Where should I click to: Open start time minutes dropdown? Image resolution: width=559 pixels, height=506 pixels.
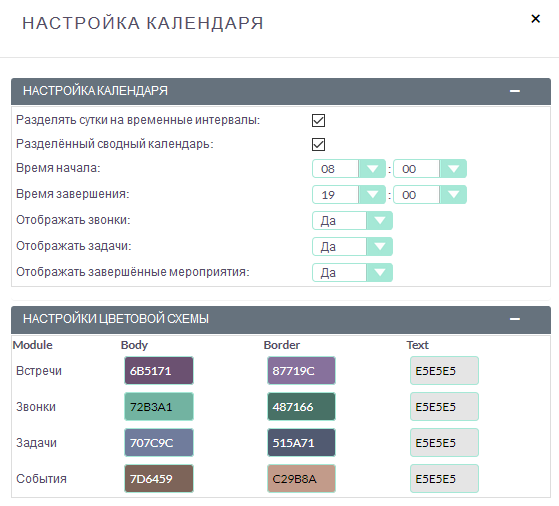tap(430, 169)
